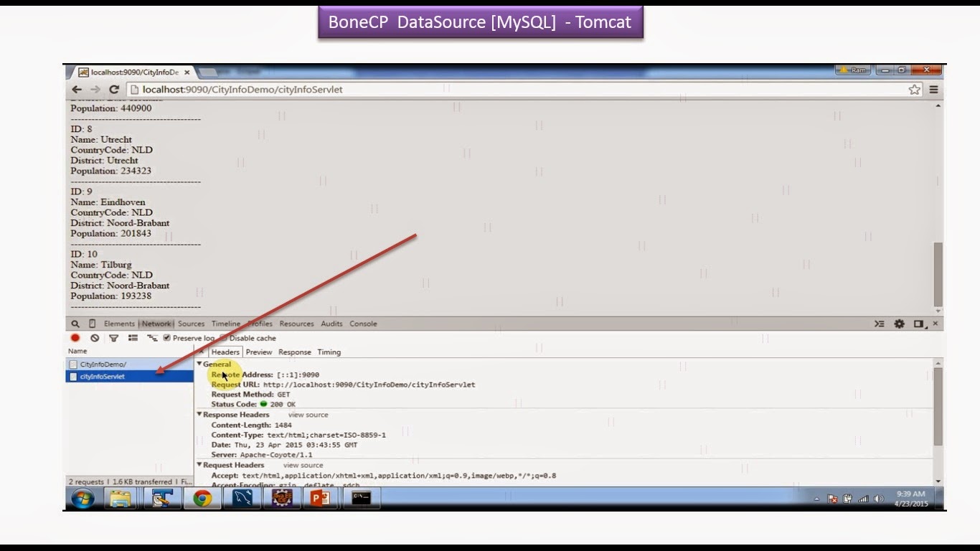Open the Console panel tab
The image size is (980, 551).
click(x=363, y=324)
